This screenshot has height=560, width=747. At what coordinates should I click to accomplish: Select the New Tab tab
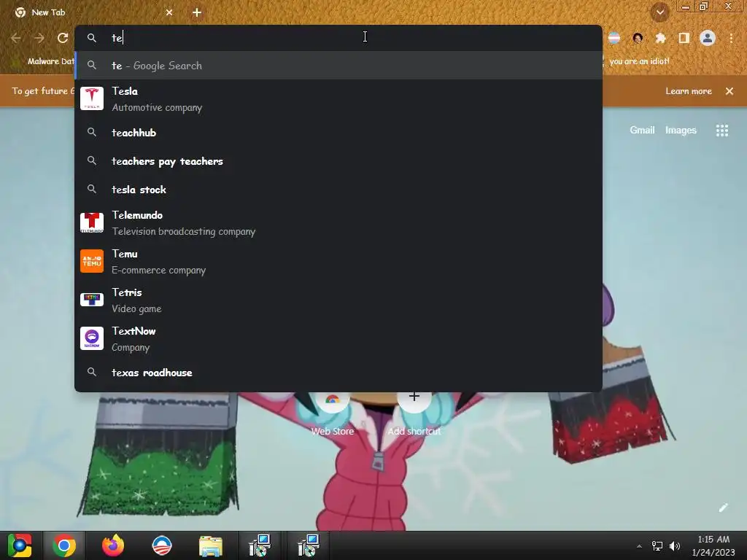click(x=93, y=12)
